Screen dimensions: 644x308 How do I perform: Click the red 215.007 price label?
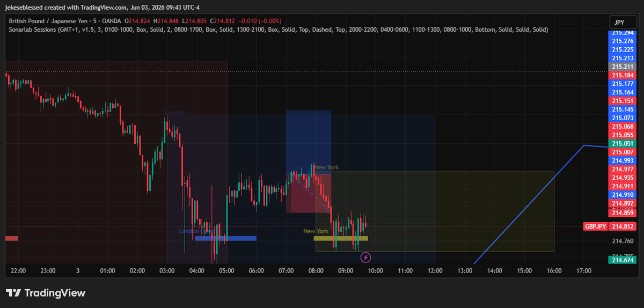pyautogui.click(x=623, y=152)
